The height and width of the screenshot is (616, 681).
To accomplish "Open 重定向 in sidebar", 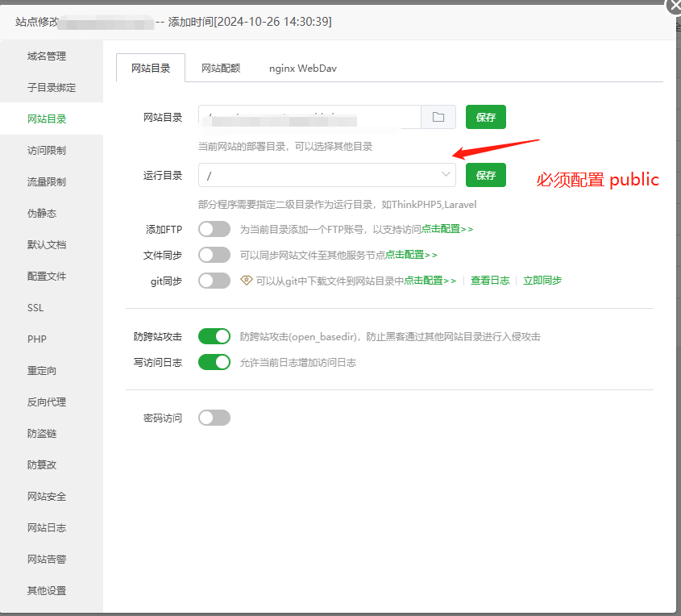I will coord(42,371).
